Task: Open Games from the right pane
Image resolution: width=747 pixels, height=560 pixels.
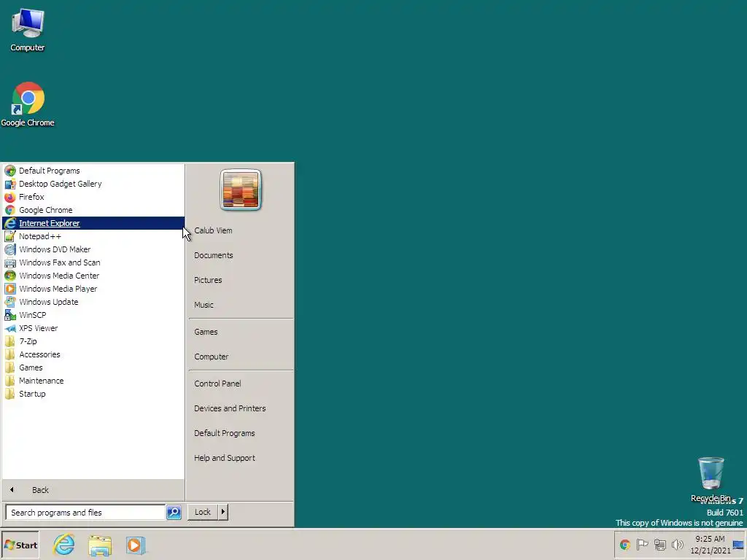Action: pyautogui.click(x=241, y=332)
